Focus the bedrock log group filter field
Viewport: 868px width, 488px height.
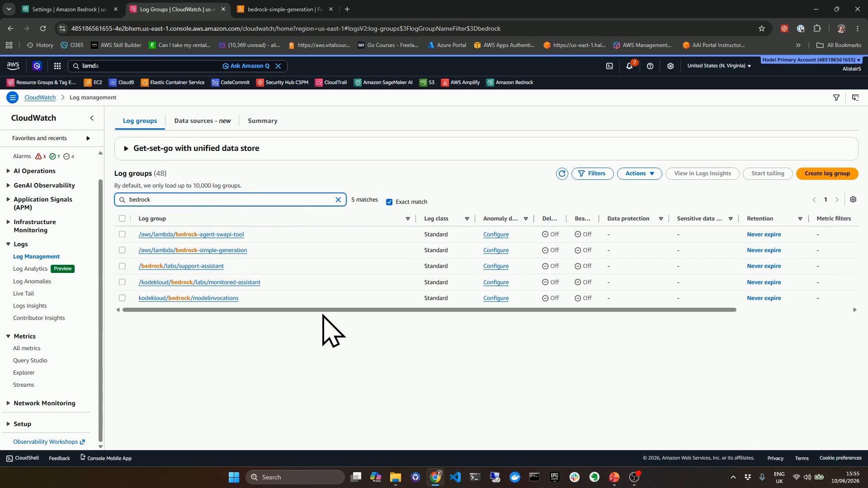click(x=230, y=200)
